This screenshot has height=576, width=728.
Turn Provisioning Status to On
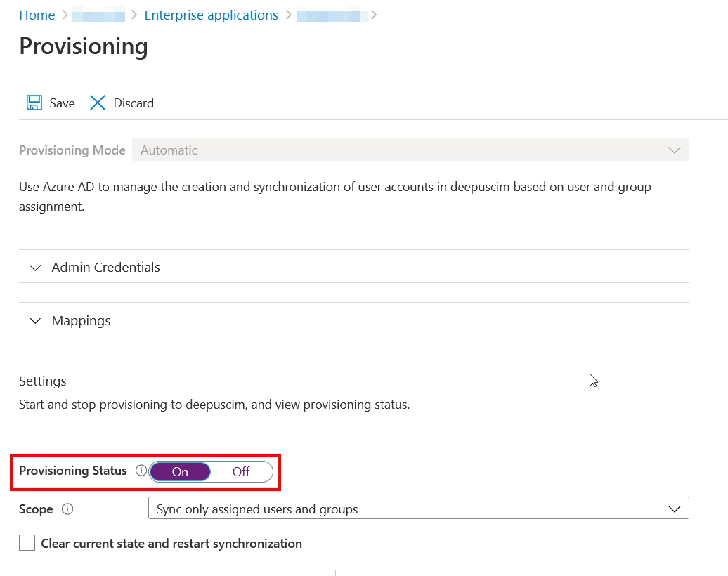(181, 471)
